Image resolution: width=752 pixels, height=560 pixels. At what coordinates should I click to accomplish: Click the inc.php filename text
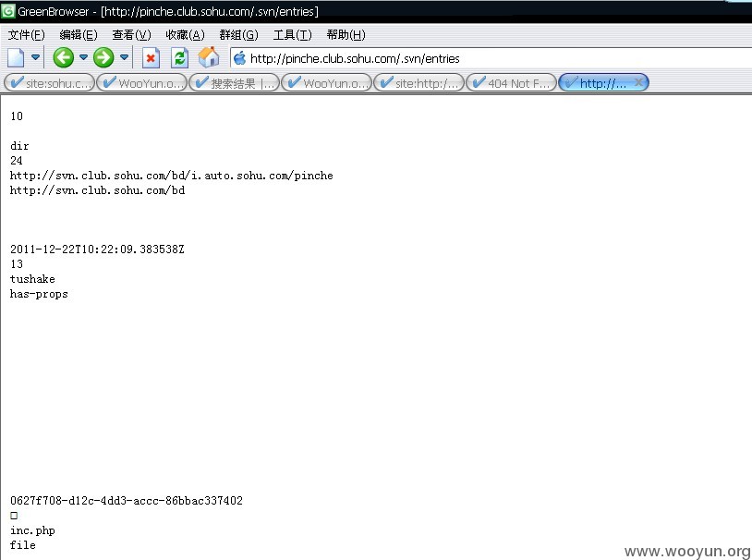tap(32, 530)
